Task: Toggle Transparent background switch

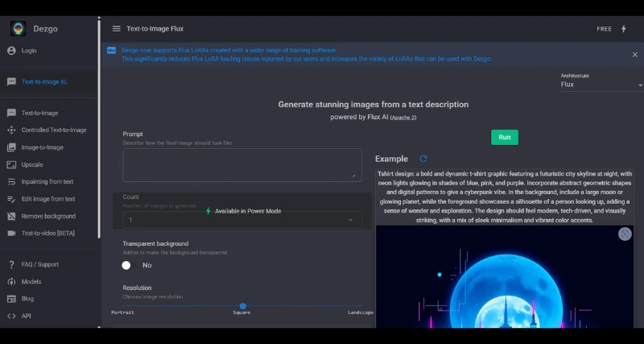Action: 130,266
